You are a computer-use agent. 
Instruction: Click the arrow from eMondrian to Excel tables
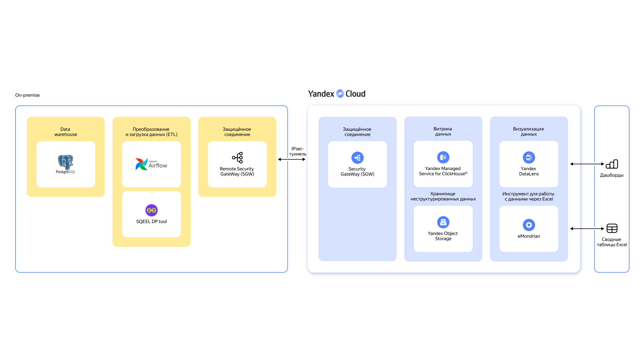point(587,229)
